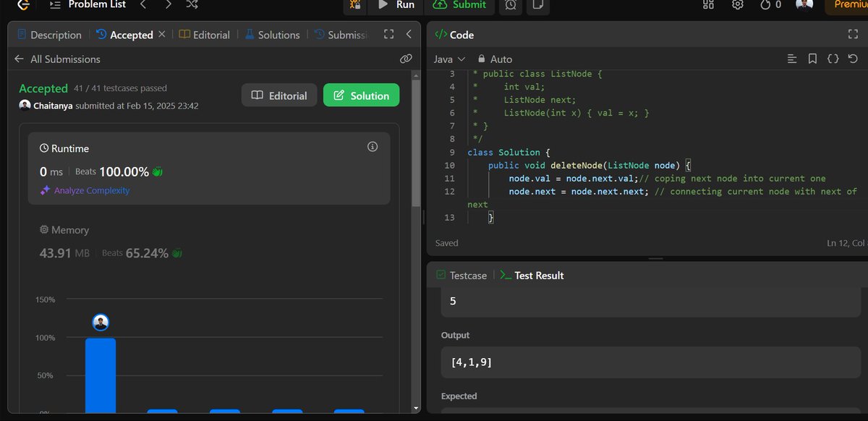Click the Analyze Complexity link
868x421 pixels.
[91, 190]
